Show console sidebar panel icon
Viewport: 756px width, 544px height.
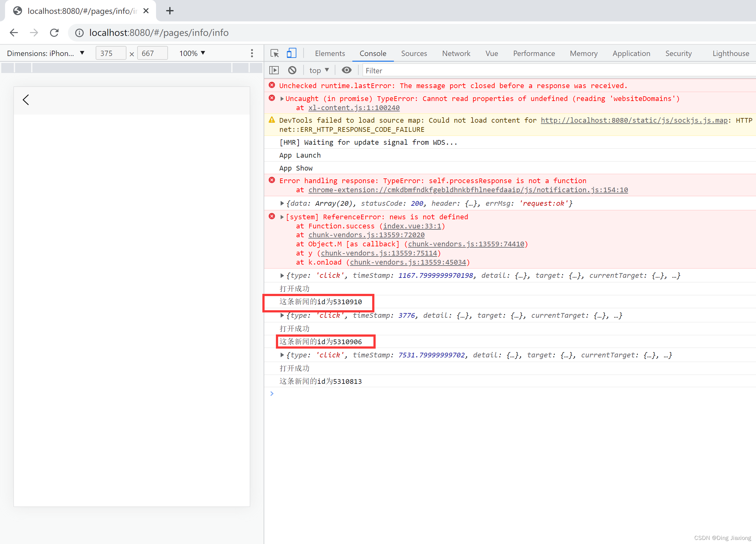(274, 70)
